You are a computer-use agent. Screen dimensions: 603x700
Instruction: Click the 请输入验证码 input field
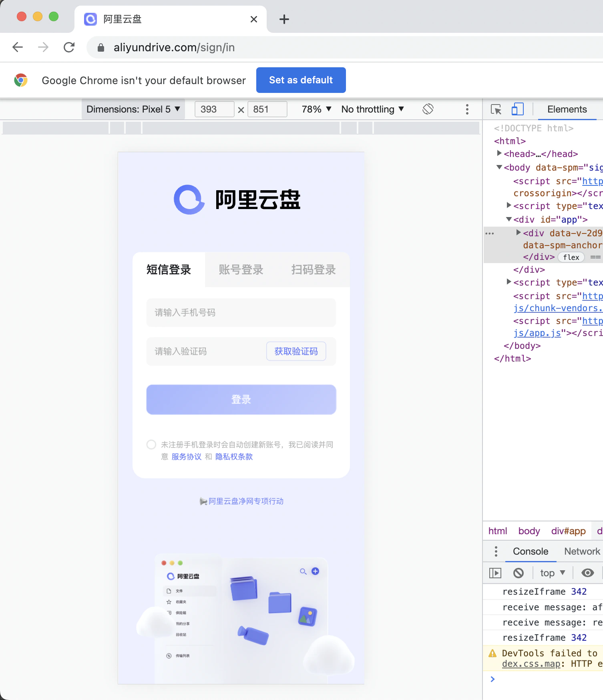click(x=206, y=352)
